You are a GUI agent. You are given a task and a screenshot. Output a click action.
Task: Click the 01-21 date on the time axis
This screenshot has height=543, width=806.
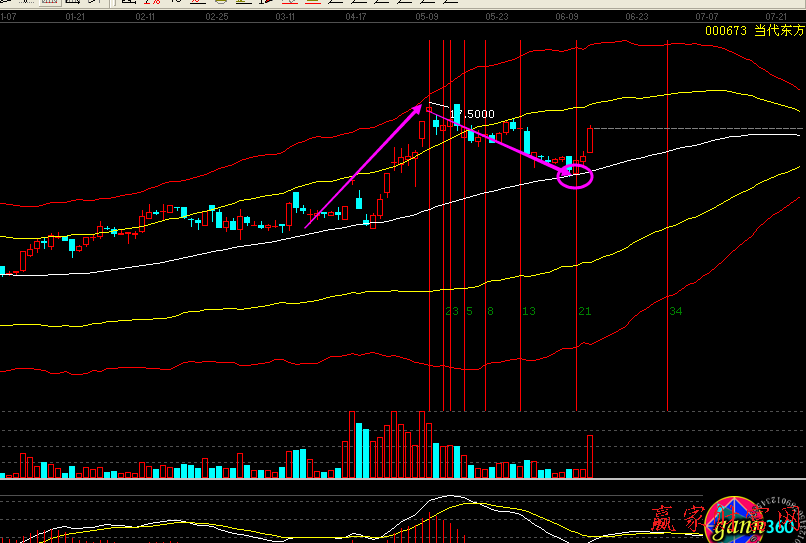[x=75, y=18]
